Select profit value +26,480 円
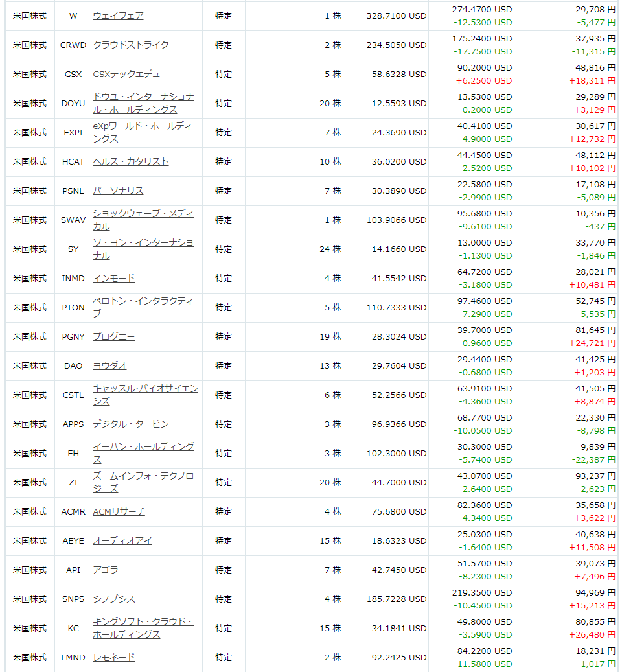Viewport: 622px width, 672px height. tap(592, 634)
